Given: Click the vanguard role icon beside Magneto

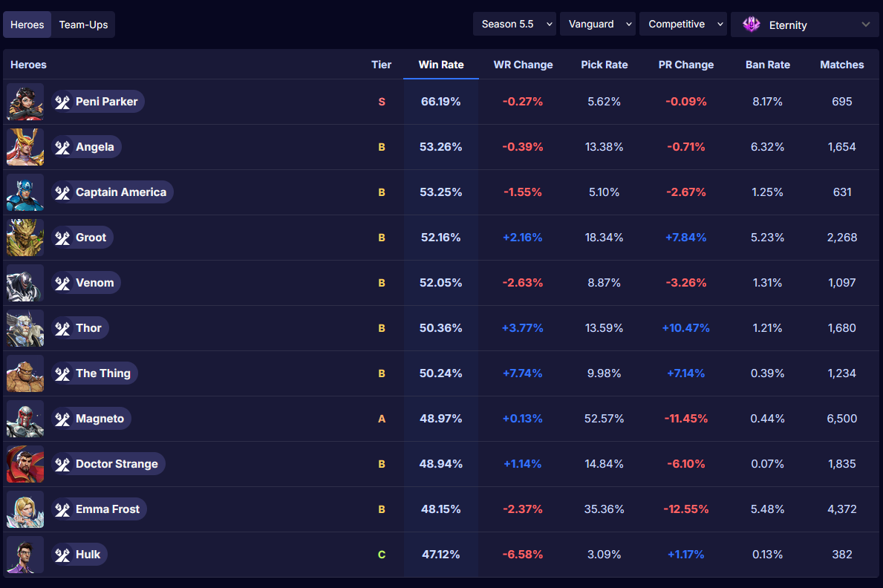Looking at the screenshot, I should (x=62, y=419).
